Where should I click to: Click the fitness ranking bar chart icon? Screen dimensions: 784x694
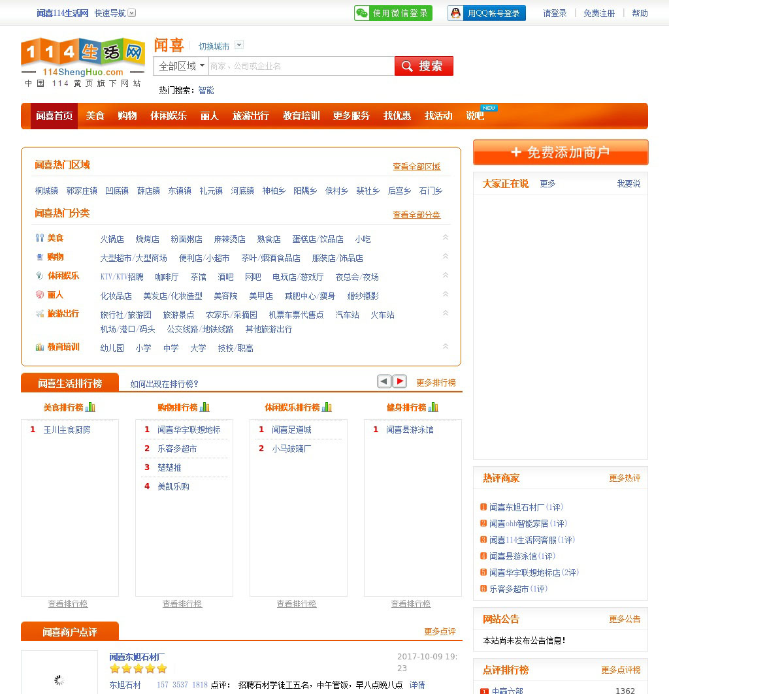pyautogui.click(x=433, y=407)
